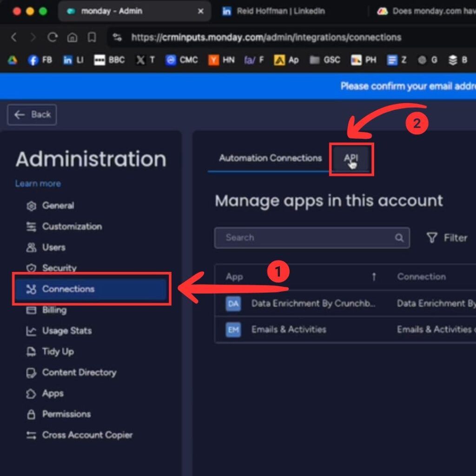Go forward in browser history
This screenshot has height=476, width=476.
point(33,37)
